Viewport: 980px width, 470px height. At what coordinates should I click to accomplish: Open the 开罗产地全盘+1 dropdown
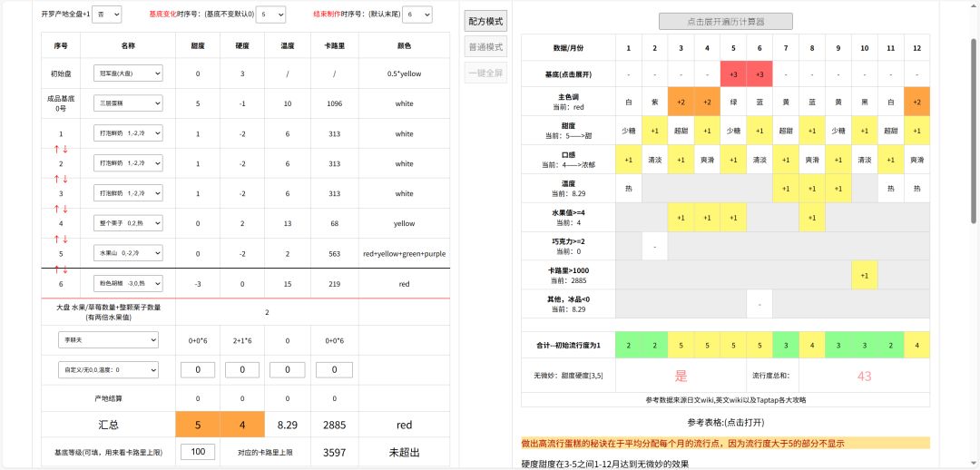pos(108,15)
